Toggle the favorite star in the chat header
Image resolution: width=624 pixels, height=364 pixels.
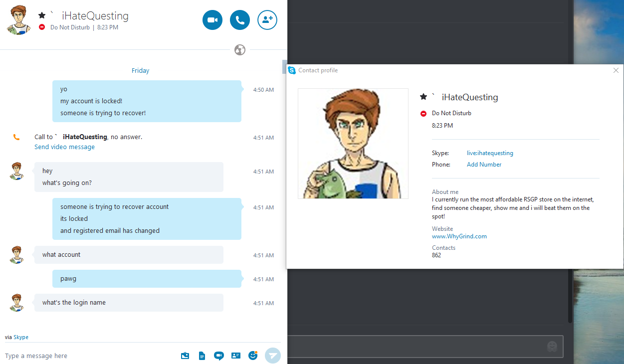tap(42, 15)
